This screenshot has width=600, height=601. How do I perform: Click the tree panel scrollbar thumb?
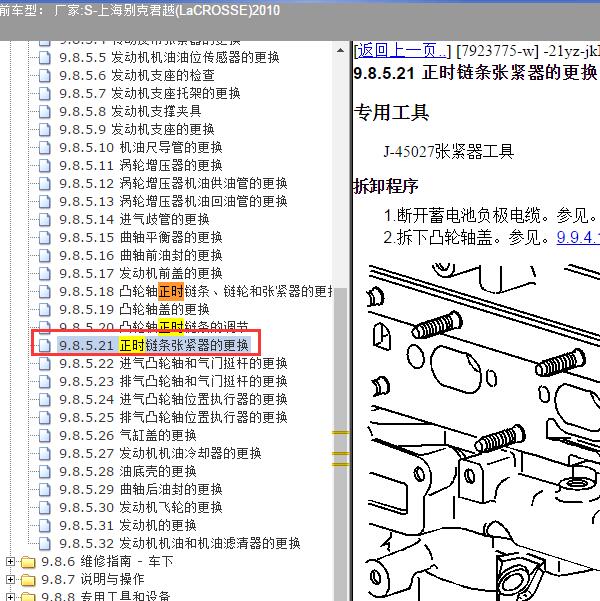pos(340,445)
